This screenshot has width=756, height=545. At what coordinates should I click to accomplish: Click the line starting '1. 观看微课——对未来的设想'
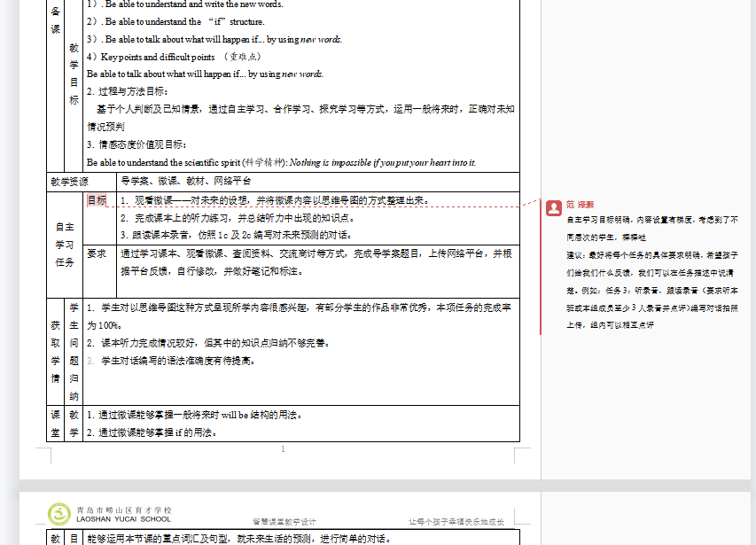click(276, 200)
